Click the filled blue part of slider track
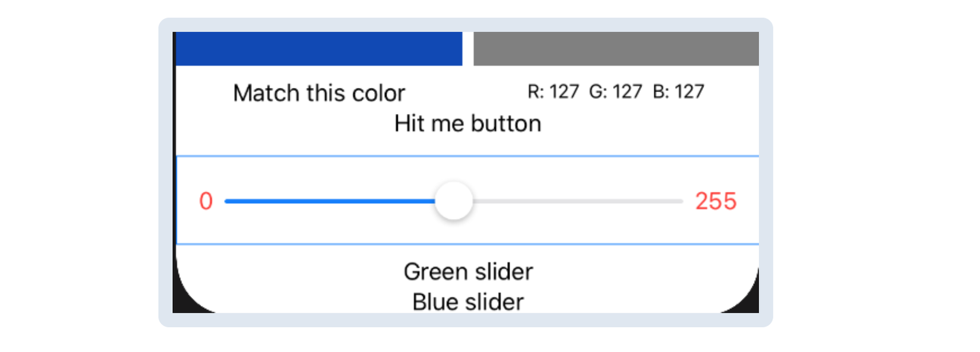The image size is (980, 352). 330,201
